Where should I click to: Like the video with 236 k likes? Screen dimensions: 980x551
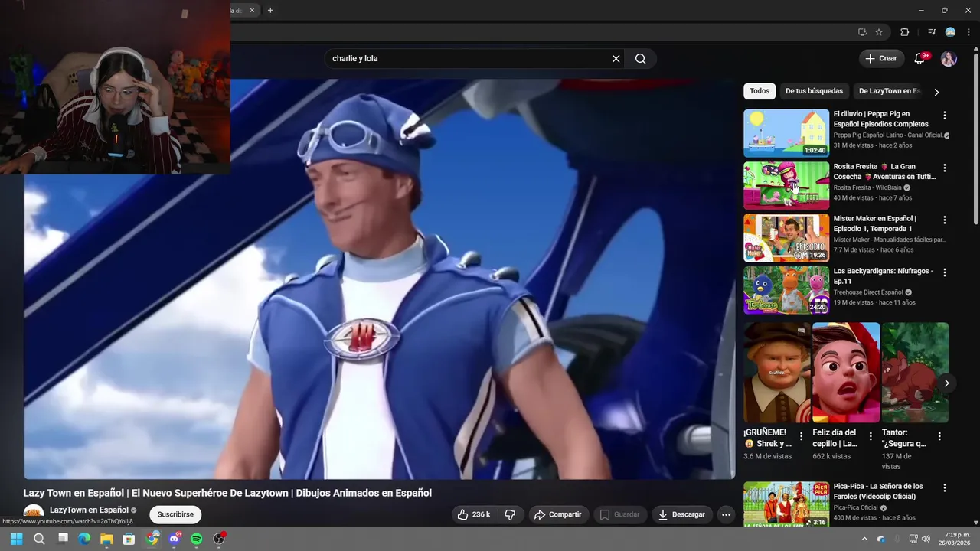474,514
